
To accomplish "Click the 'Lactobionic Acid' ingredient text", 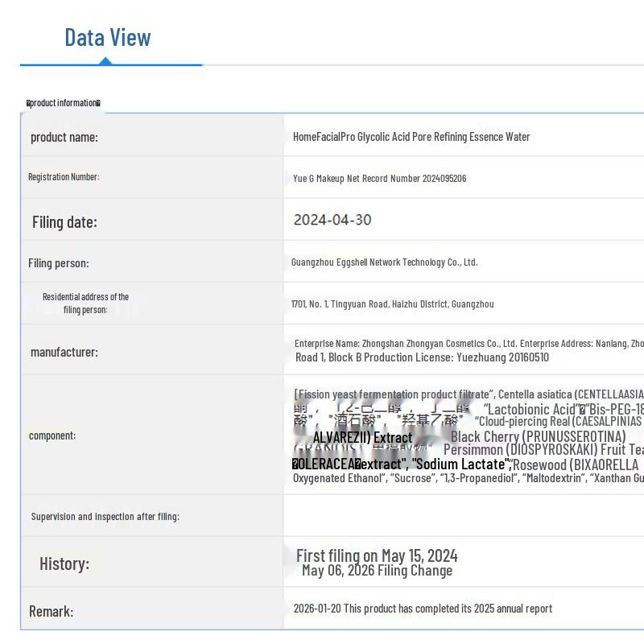I will [531, 409].
